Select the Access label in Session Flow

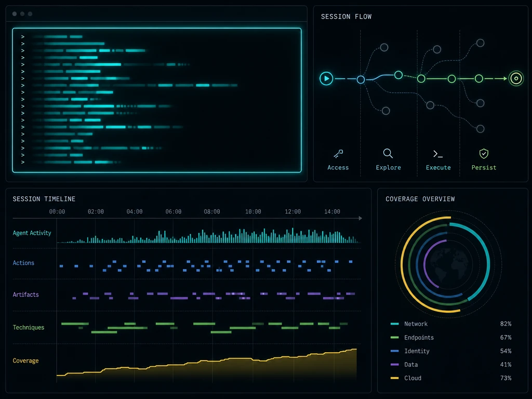pos(338,168)
